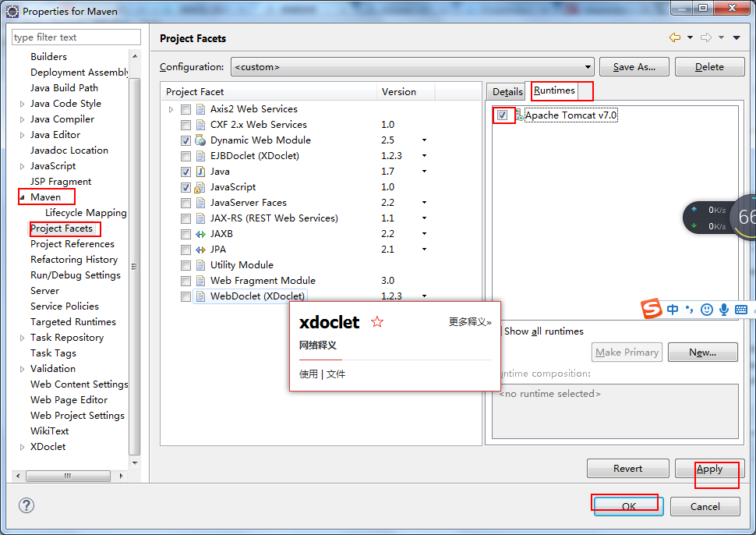Check the WebDoclet (XDoclet) checkbox

pos(185,296)
